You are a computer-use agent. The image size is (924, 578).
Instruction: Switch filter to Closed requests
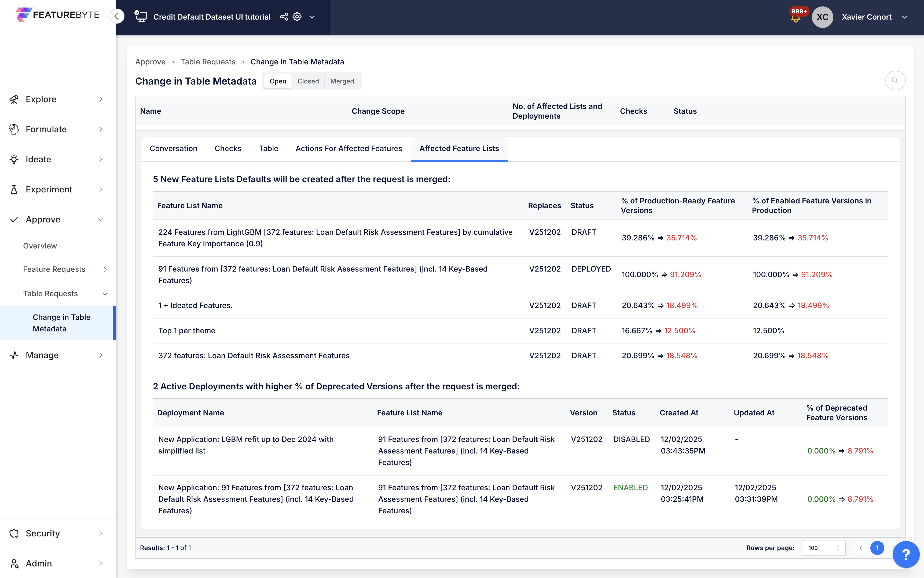pos(308,81)
